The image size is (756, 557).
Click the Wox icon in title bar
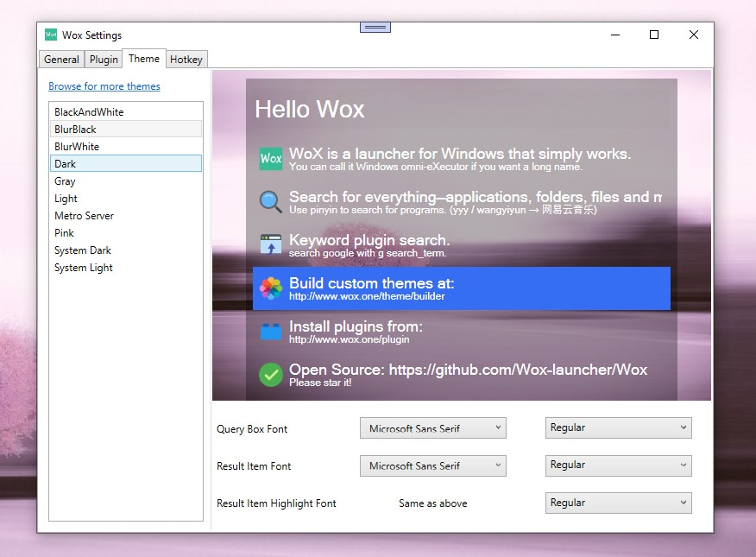pyautogui.click(x=51, y=35)
